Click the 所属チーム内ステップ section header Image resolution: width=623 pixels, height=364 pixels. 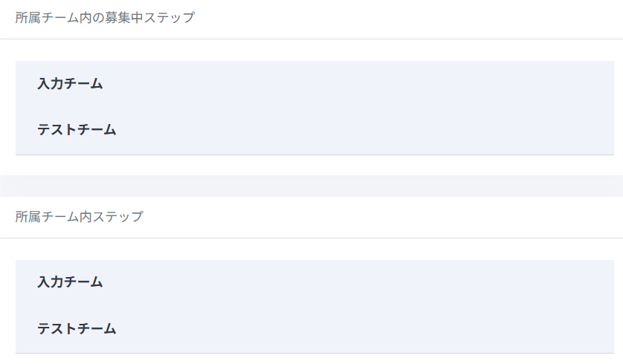[x=80, y=217]
